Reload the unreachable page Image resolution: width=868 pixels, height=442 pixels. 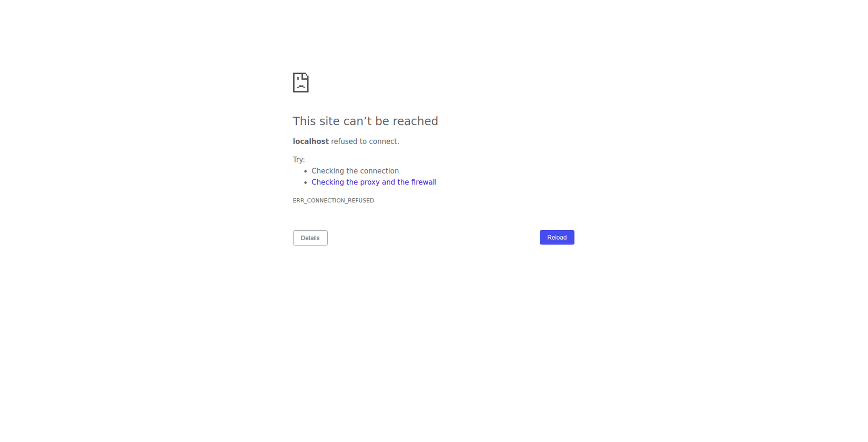click(557, 238)
